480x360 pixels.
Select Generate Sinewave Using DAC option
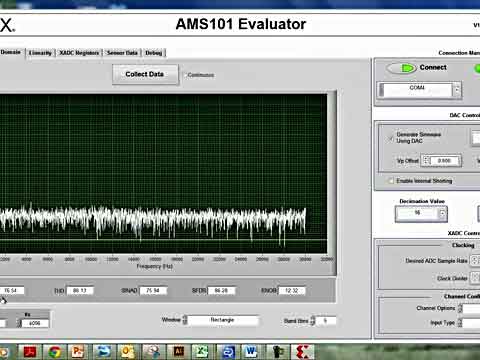(391, 138)
